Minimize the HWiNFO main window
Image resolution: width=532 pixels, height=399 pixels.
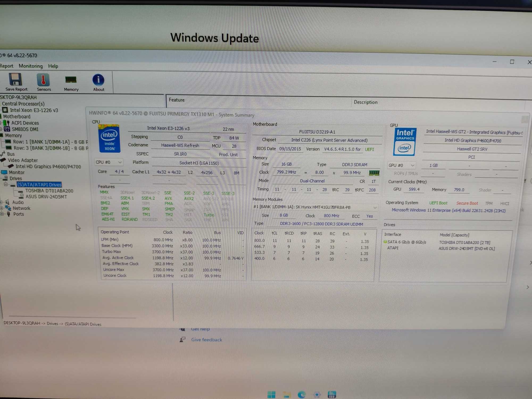coord(494,61)
